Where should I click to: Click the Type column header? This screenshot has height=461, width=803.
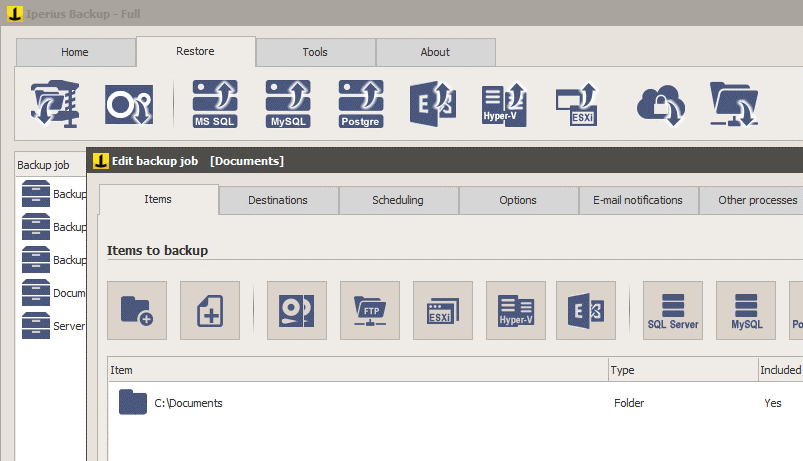coord(684,370)
